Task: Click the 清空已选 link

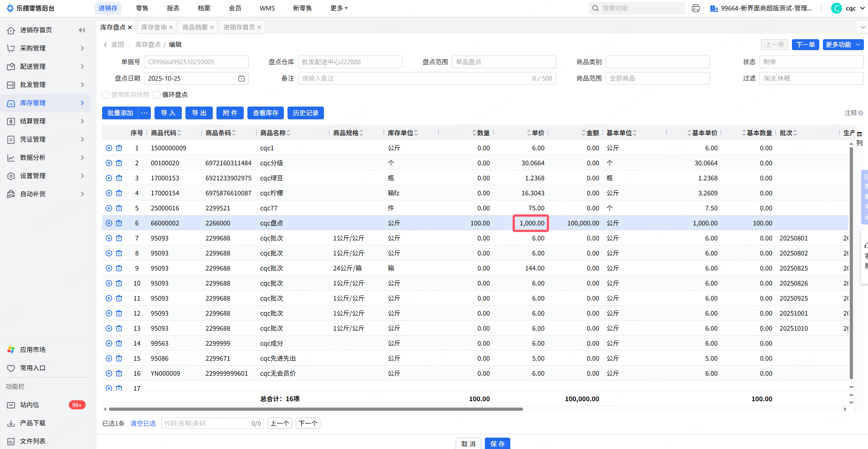Action: pyautogui.click(x=143, y=423)
